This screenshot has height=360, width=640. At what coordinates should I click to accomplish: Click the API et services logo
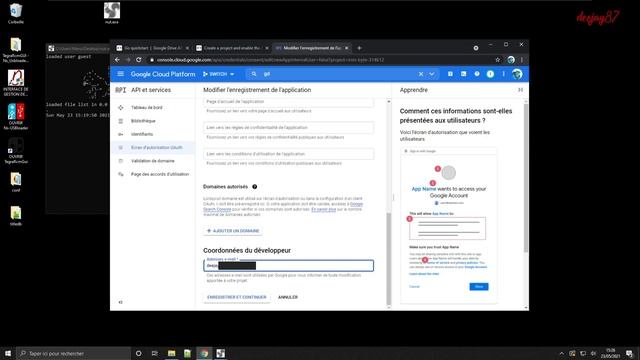click(x=120, y=90)
